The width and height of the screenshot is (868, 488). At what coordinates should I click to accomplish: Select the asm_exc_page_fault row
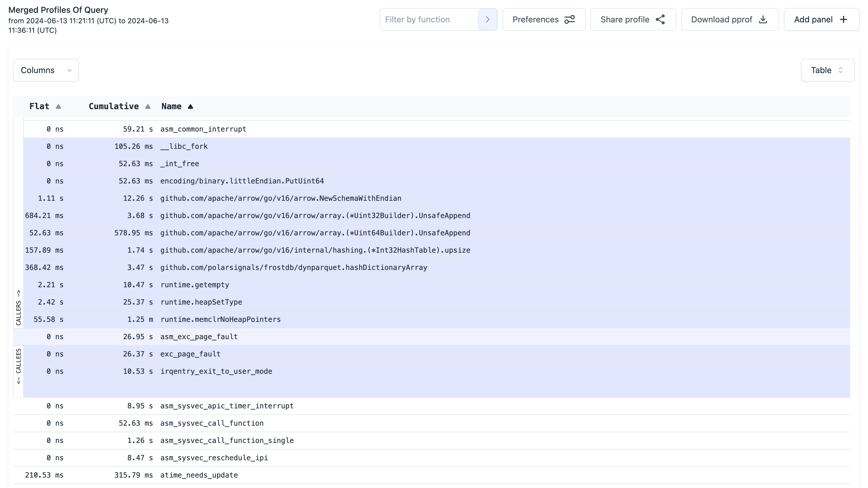[431, 337]
